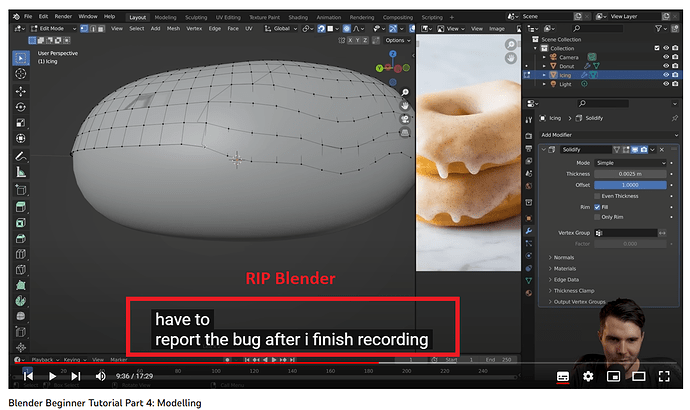
Task: Select the Transform tool
Action: point(21,139)
